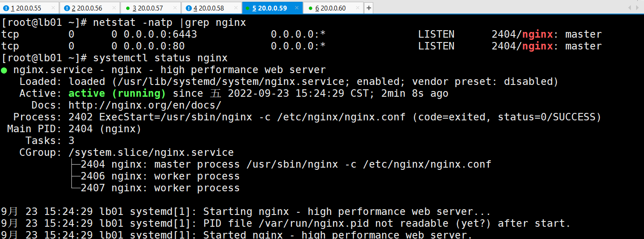Screen dimensions: 644x239
Task: Click '2404/nginx: master' in the port 80 row
Action: coord(547,46)
